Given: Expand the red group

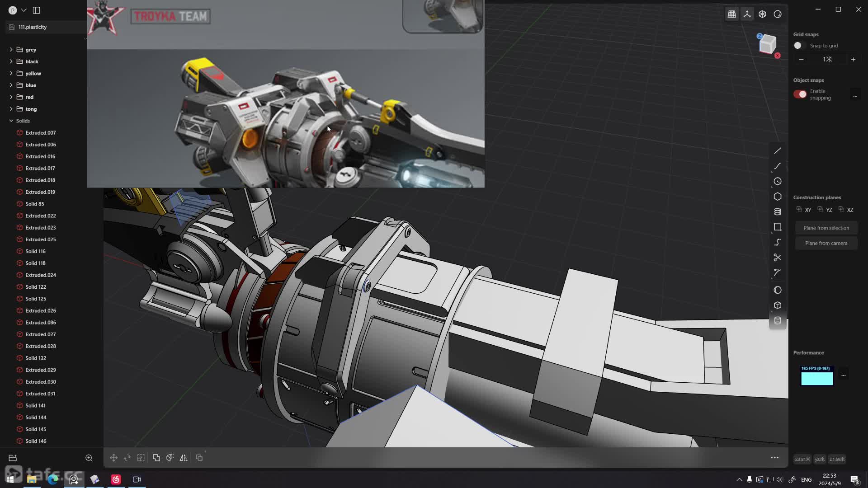Looking at the screenshot, I should coord(11,97).
